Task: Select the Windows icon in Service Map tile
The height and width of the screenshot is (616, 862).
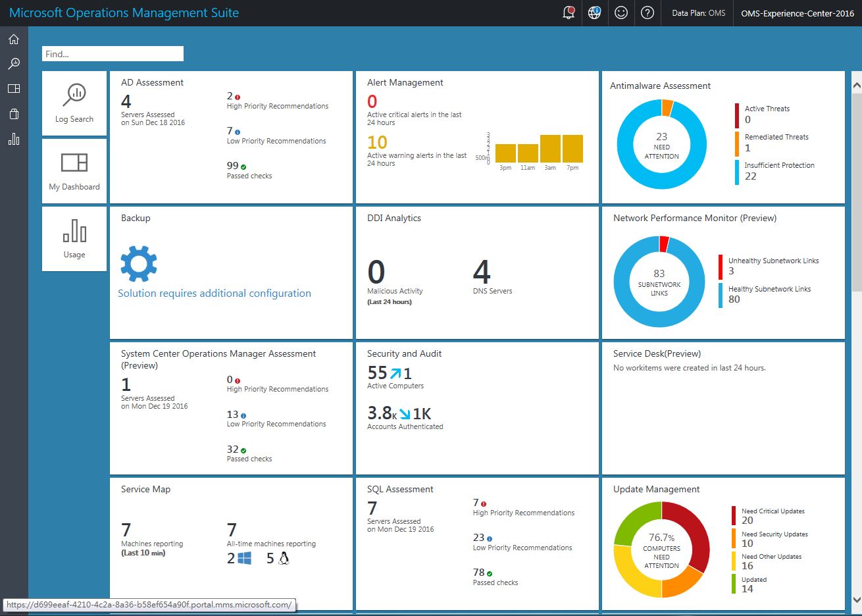Action: tap(246, 558)
